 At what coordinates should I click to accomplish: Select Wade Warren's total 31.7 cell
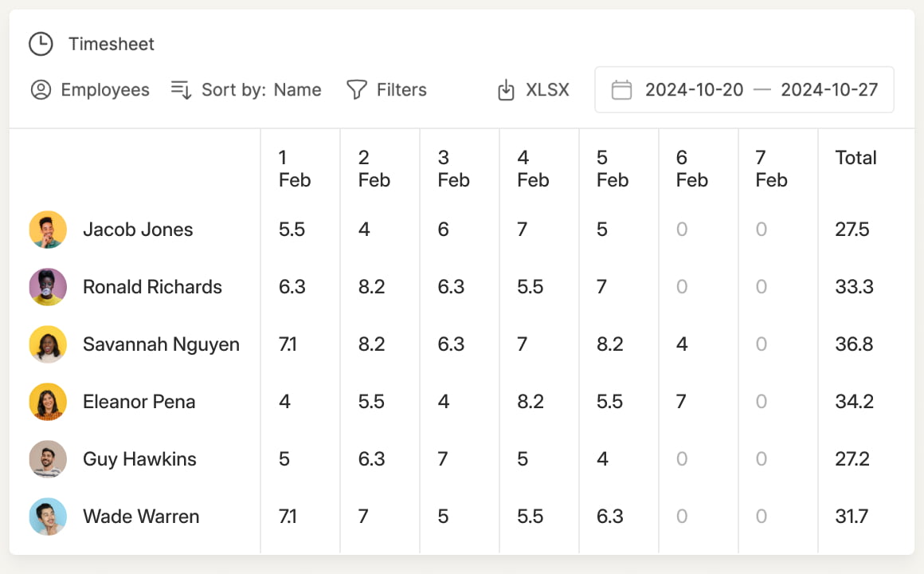pyautogui.click(x=852, y=516)
